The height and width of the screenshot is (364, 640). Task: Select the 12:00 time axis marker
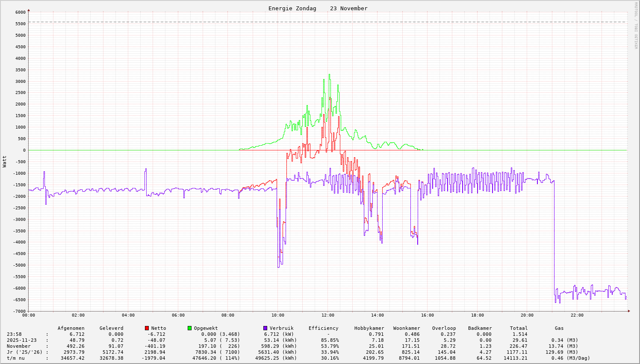coord(327,315)
